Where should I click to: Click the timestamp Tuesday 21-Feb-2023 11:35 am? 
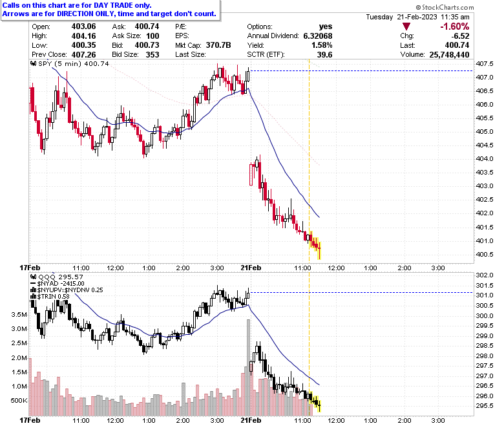coord(417,17)
